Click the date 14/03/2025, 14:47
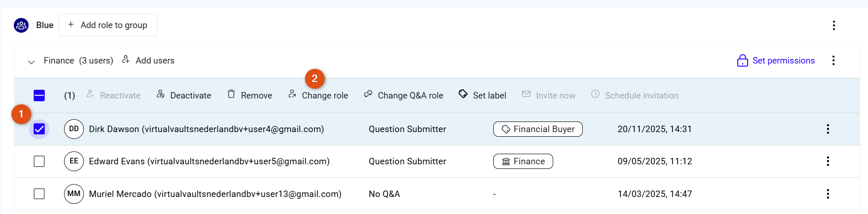Viewport: 868px width, 214px height. (655, 194)
